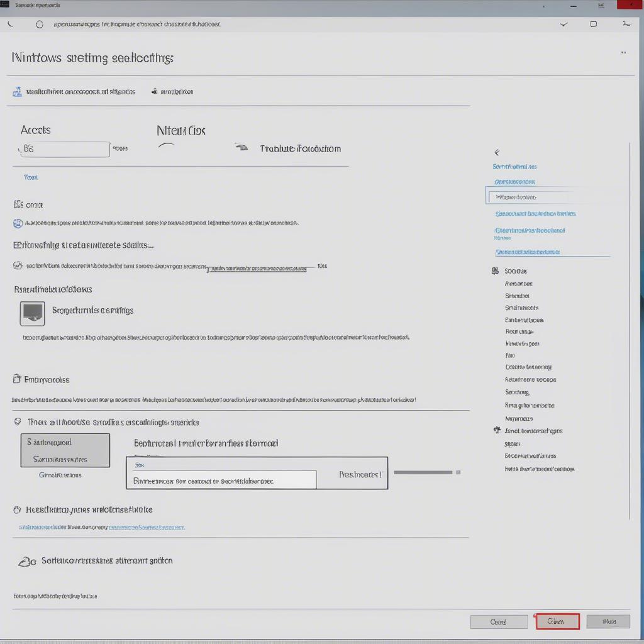Click the blue Yceit link
Screen dimensions: 644x644
point(31,177)
